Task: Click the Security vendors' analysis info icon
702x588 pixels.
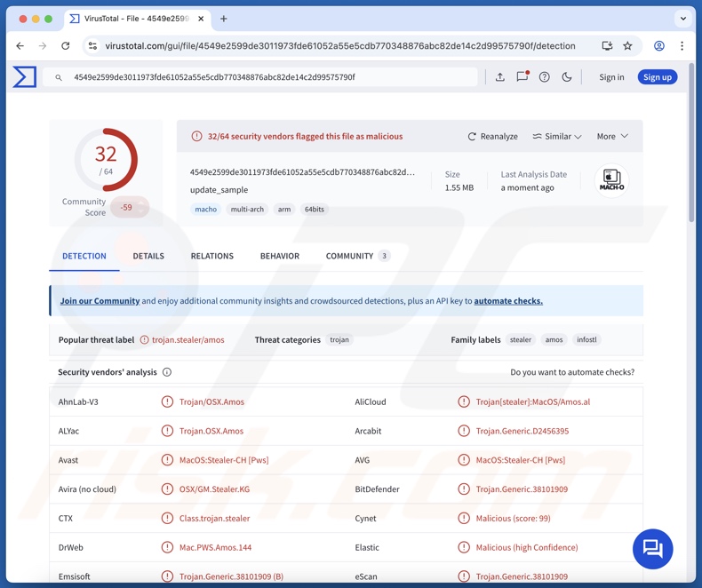Action: tap(167, 372)
